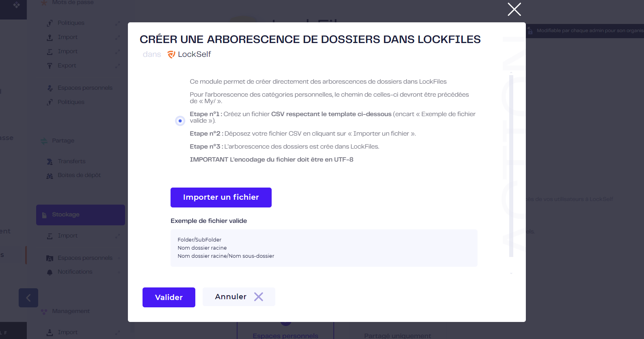Click the X icon in Annuler button
The width and height of the screenshot is (644, 339).
[259, 297]
